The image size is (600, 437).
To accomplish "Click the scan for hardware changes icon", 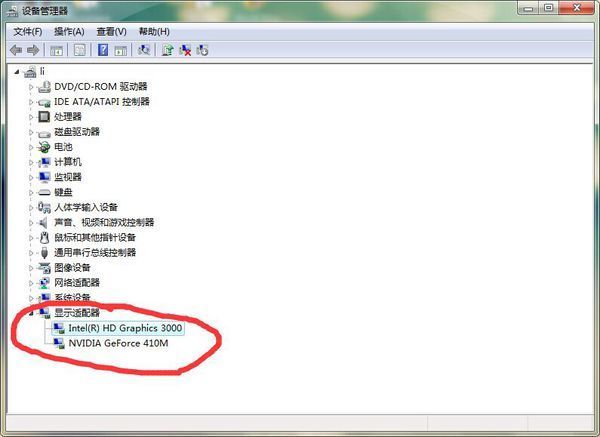I will click(x=145, y=49).
